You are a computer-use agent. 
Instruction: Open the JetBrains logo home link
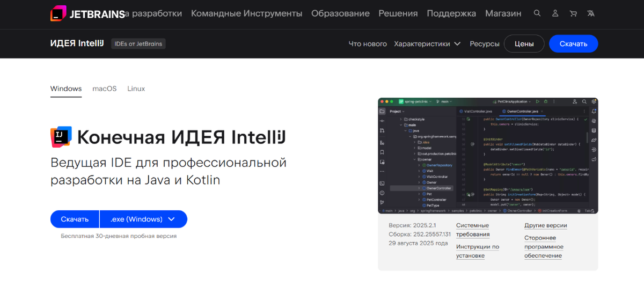[87, 13]
